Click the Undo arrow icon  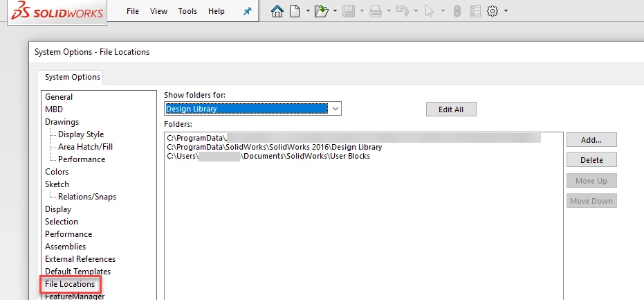402,11
